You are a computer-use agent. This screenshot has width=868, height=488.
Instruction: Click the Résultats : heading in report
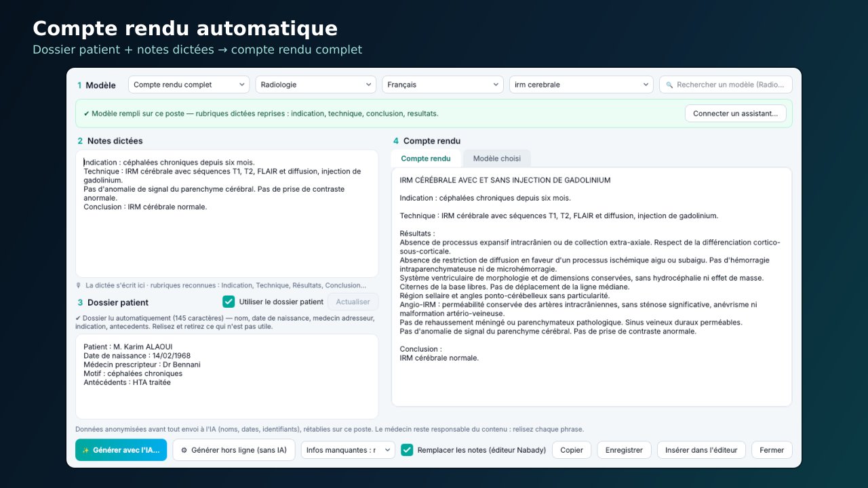tap(417, 234)
